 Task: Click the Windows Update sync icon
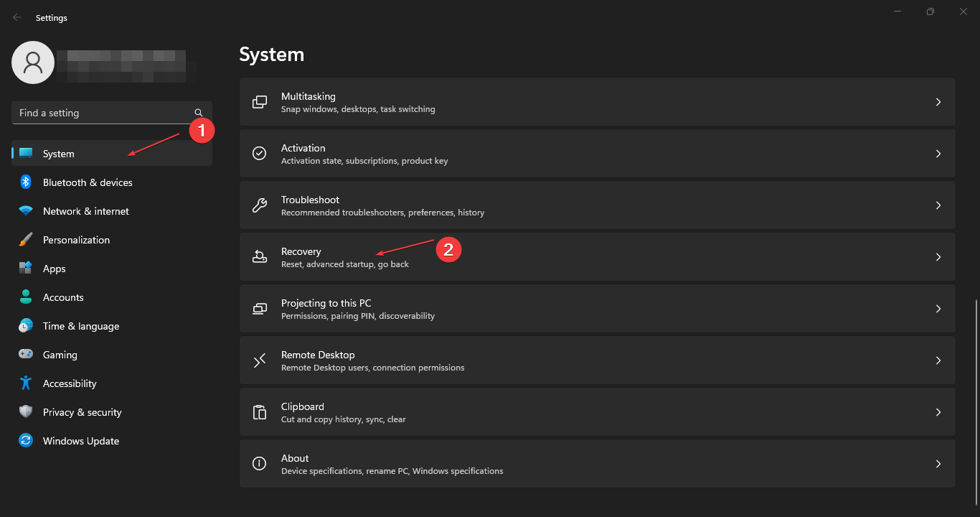click(x=26, y=441)
